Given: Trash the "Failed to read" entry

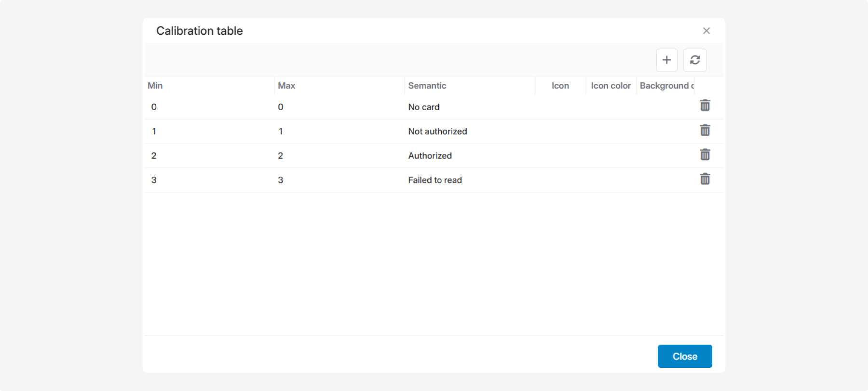Looking at the screenshot, I should tap(705, 179).
